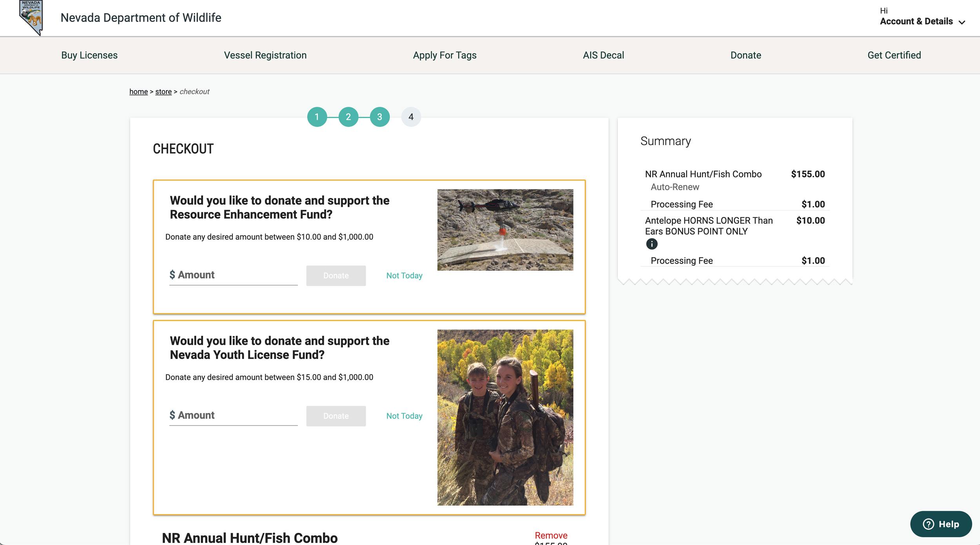This screenshot has height=545, width=980.
Task: Dismiss Youth License donation with Not Today
Action: [x=404, y=416]
